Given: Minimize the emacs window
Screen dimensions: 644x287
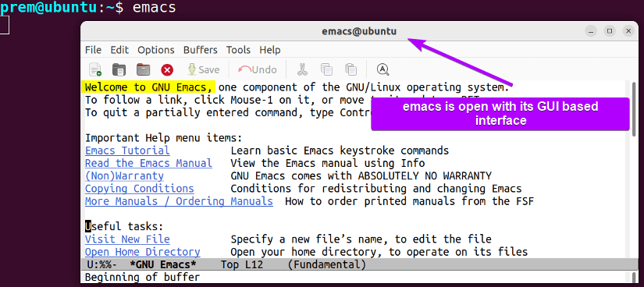Looking at the screenshot, I should [x=591, y=31].
